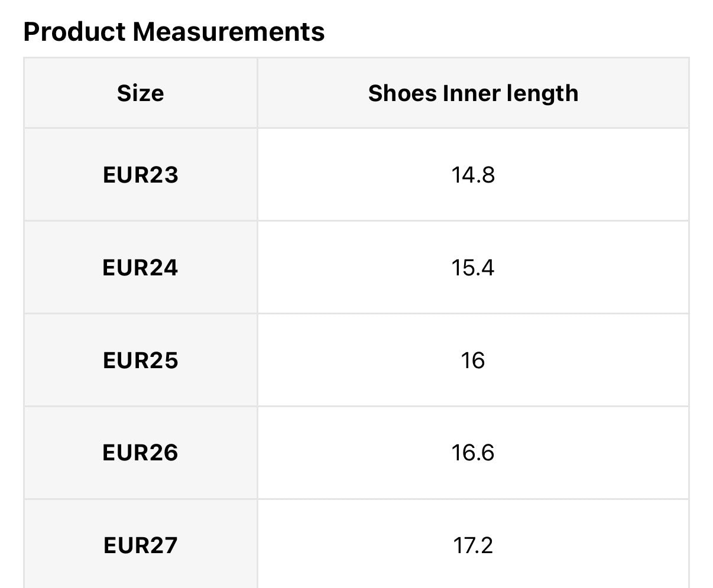Select the EUR27 size cell

click(x=140, y=545)
